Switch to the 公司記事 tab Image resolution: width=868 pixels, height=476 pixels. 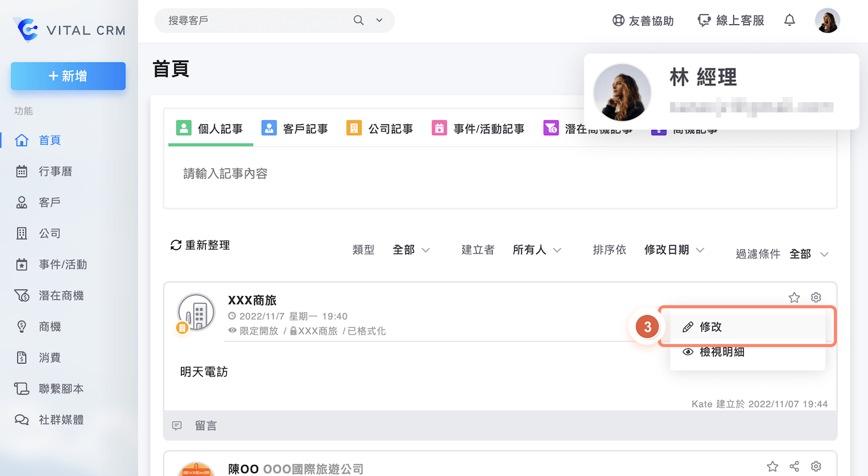coord(380,129)
